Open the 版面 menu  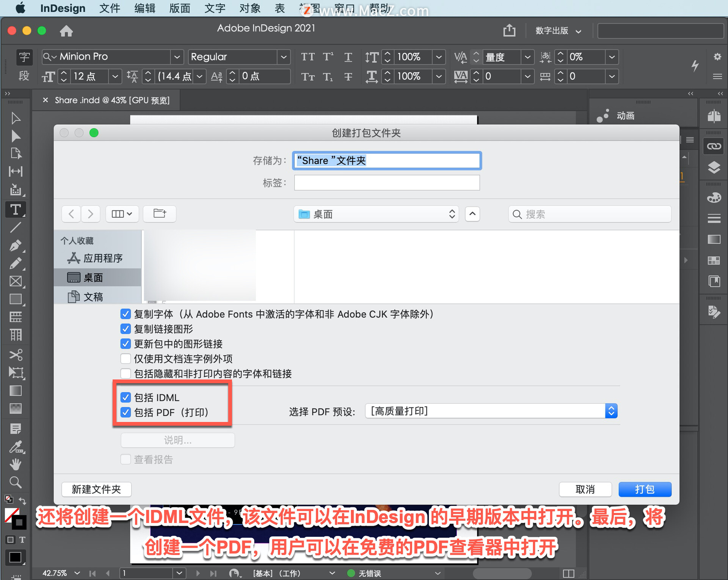coord(179,8)
